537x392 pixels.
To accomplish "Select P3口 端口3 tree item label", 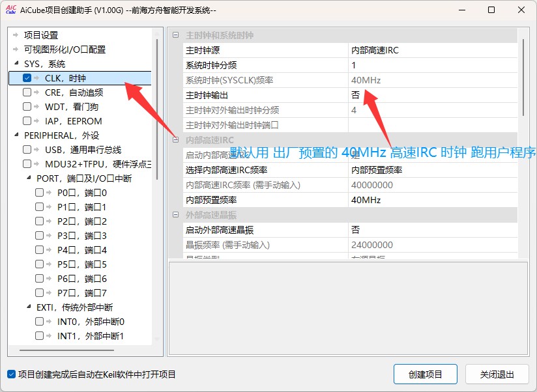I will coord(82,236).
